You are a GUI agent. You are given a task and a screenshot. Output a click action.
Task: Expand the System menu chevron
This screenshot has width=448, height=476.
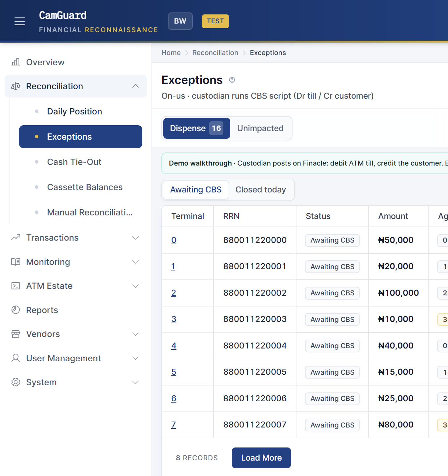135,382
